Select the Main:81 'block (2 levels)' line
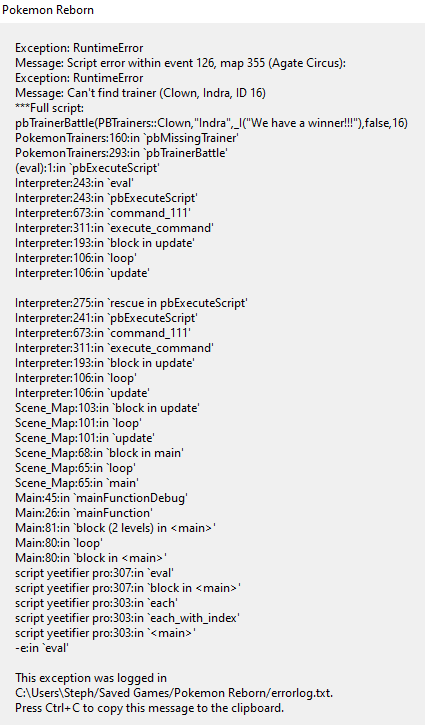The width and height of the screenshot is (425, 725). [x=116, y=528]
